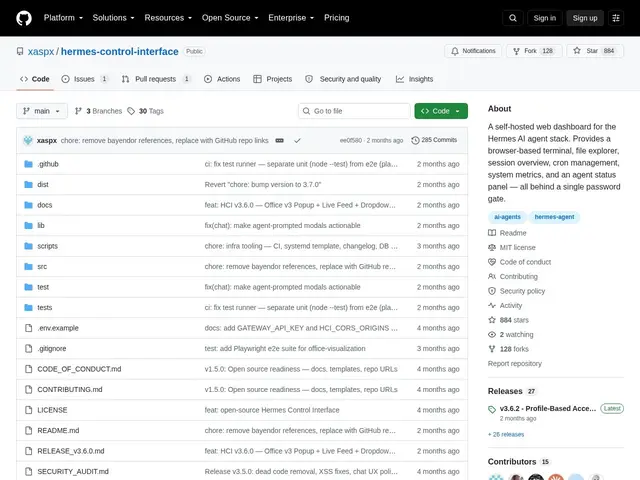Click the tag icon by release v3.6.2
This screenshot has height=480, width=640.
tap(492, 409)
